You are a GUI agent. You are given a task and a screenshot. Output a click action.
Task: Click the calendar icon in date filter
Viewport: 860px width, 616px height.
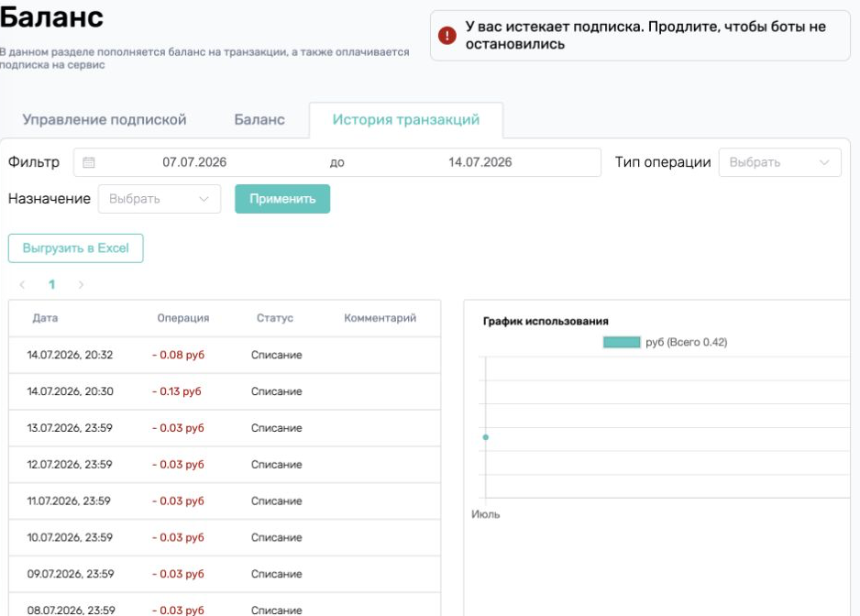click(89, 162)
